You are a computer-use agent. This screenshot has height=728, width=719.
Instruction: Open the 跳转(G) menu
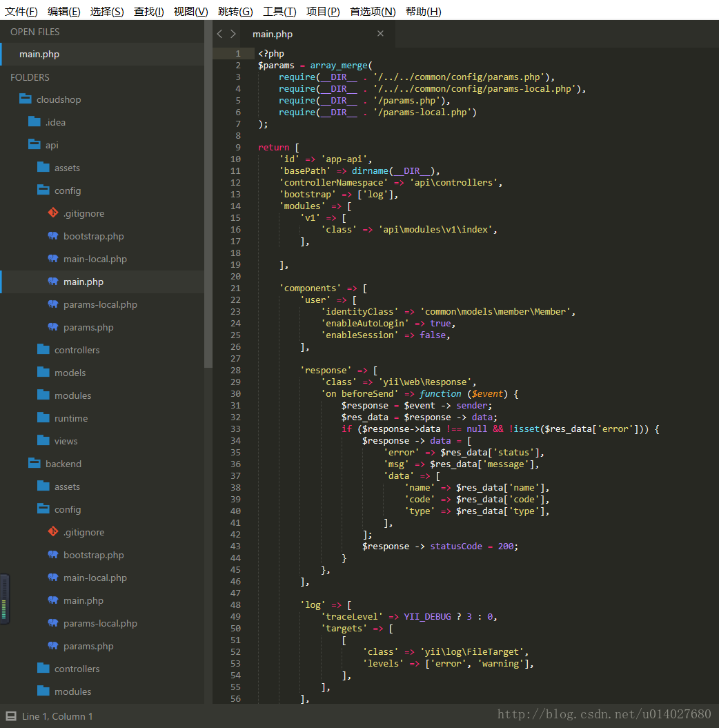point(235,11)
